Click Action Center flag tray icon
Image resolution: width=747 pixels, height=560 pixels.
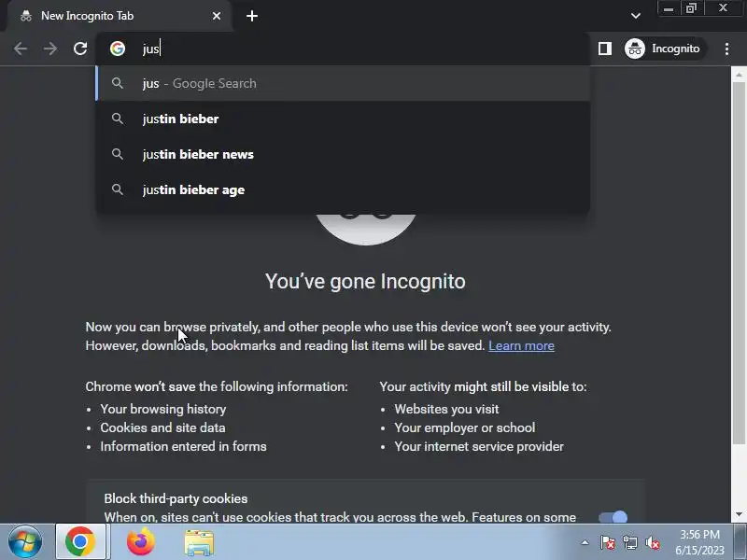(608, 542)
